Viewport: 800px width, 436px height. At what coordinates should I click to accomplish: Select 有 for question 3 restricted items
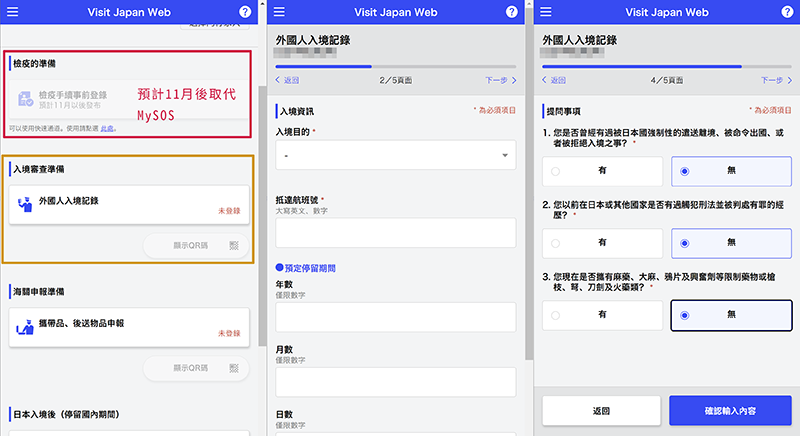click(x=602, y=315)
